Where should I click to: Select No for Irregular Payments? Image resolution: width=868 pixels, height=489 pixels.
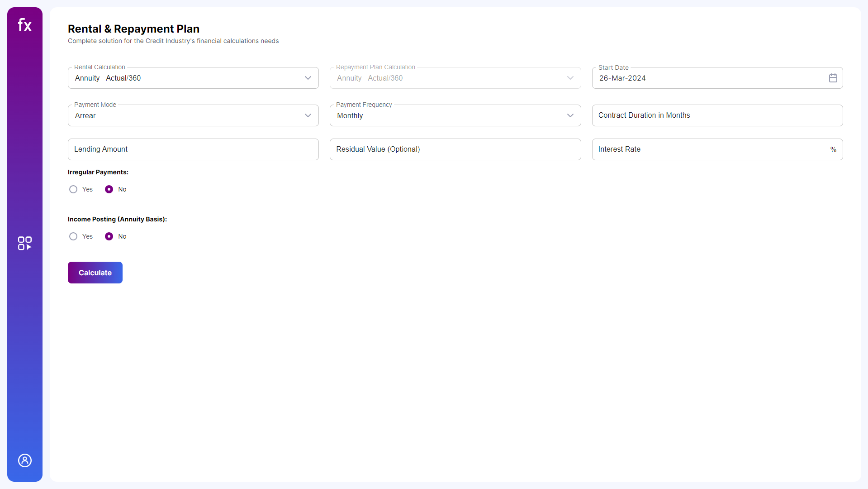(109, 189)
